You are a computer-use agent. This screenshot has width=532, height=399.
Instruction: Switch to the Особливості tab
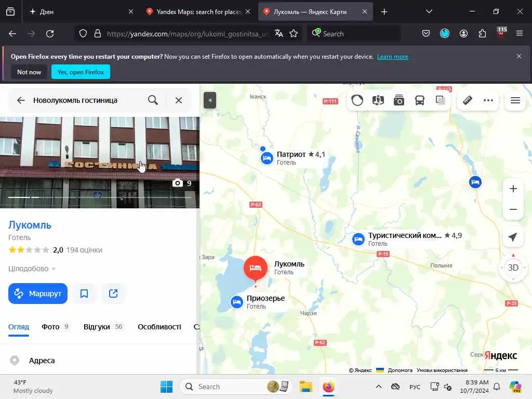159,327
